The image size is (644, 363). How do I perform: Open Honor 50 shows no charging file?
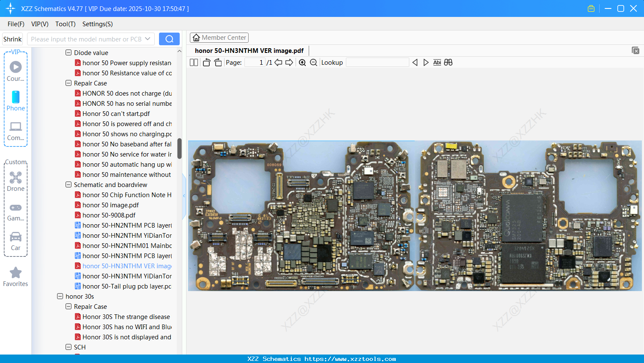[123, 134]
